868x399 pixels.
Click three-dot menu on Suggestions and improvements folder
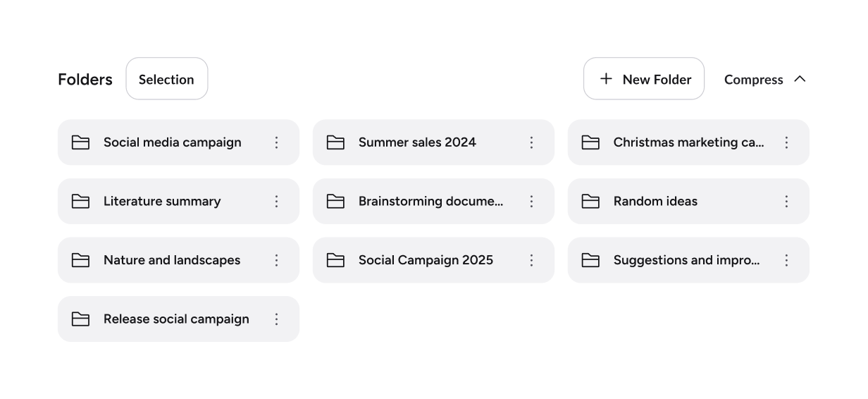tap(786, 260)
